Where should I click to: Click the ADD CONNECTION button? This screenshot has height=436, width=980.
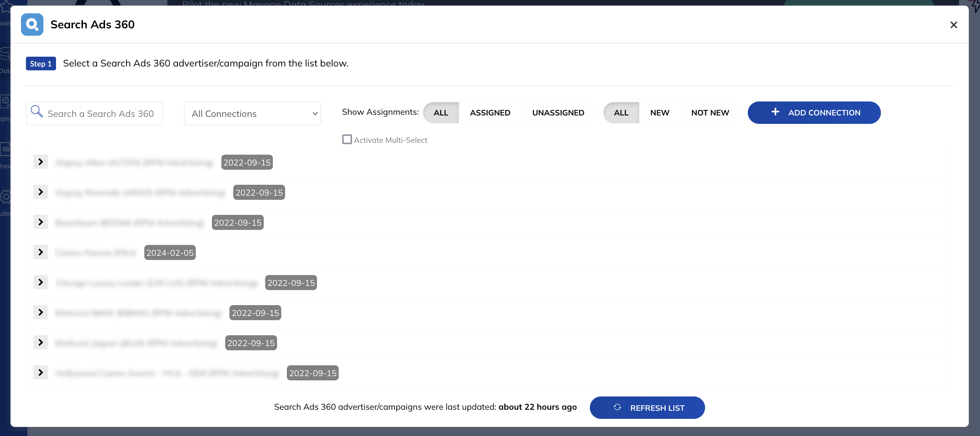click(x=814, y=113)
